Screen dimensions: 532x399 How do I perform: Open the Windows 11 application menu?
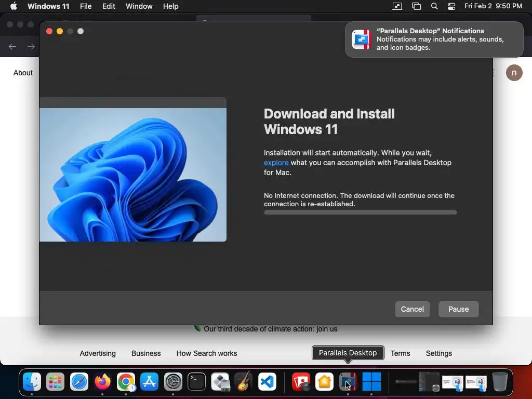click(x=48, y=6)
